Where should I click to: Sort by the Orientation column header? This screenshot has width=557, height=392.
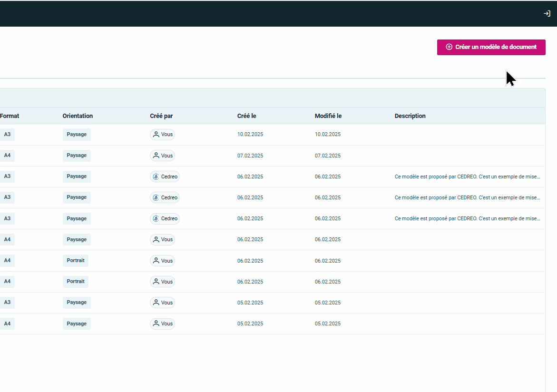(78, 116)
